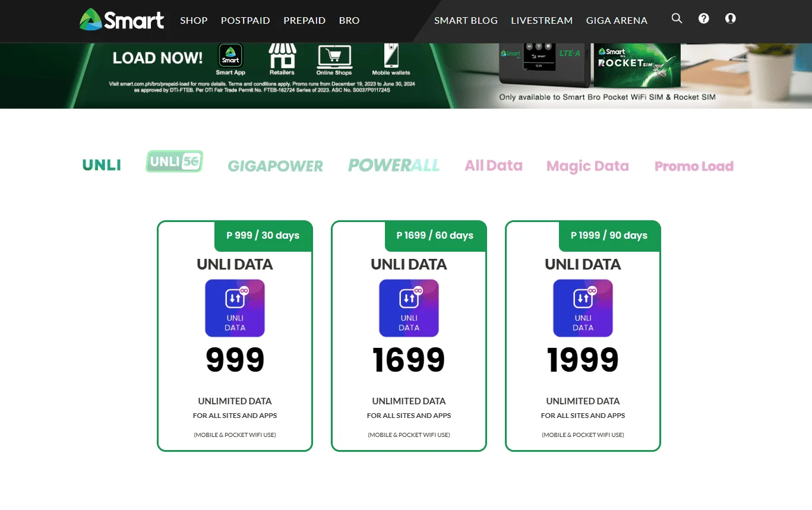The height and width of the screenshot is (510, 812).
Task: Click UNLIMITED DATA text on the 999 card
Action: 235,401
